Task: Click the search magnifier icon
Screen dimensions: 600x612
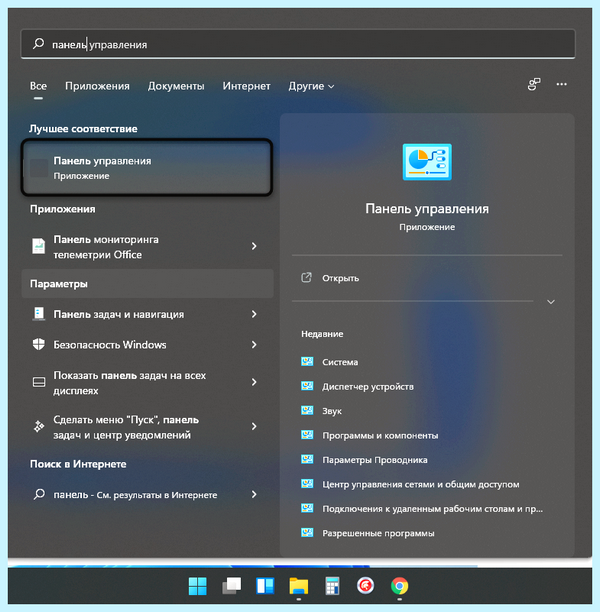Action: (x=38, y=44)
